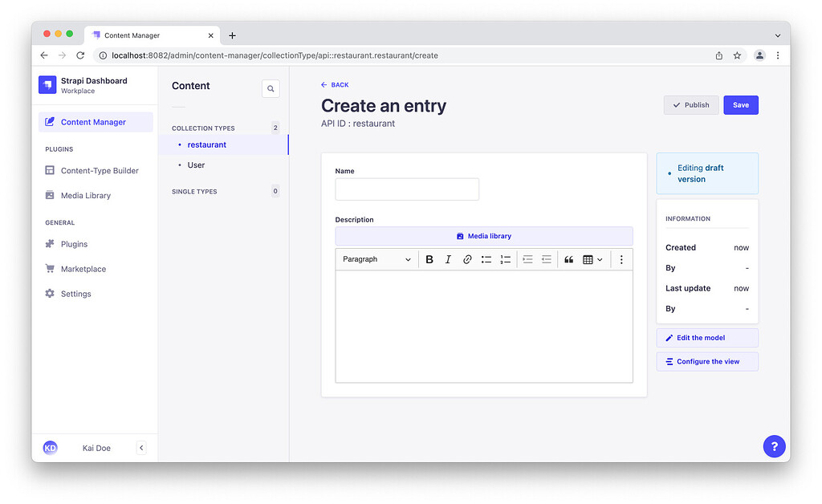Switch to the User collection type
This screenshot has height=504, width=822.
[196, 165]
